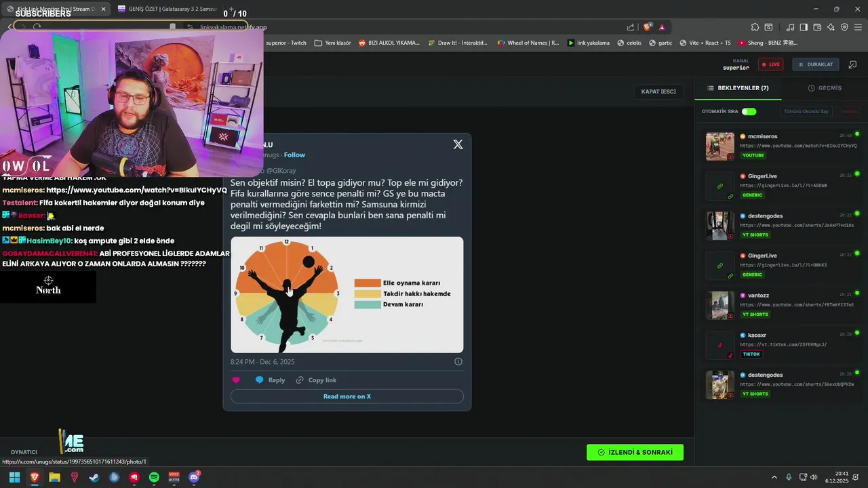Open the browser hamburger menu
Image resolution: width=868 pixels, height=488 pixels.
click(859, 27)
